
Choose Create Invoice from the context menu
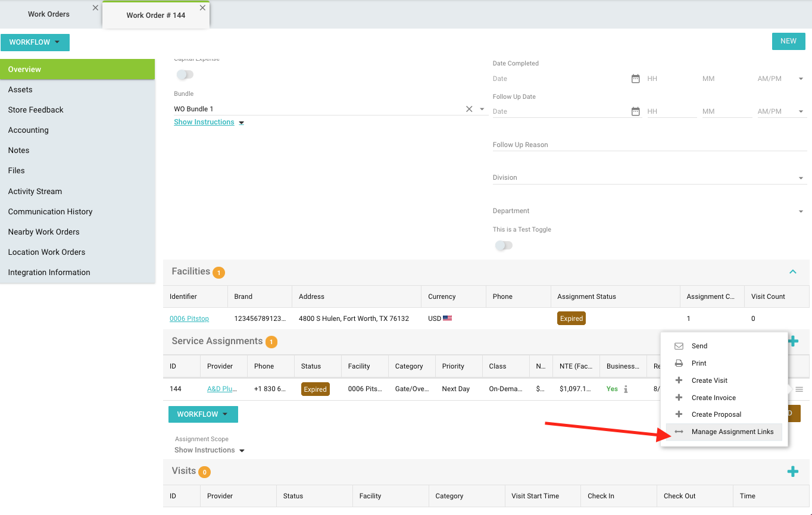click(x=713, y=398)
